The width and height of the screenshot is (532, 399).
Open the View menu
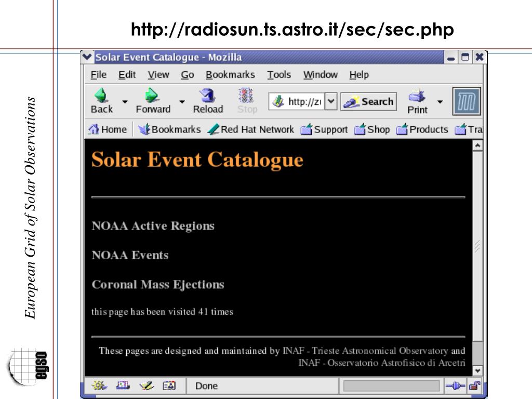coord(158,75)
